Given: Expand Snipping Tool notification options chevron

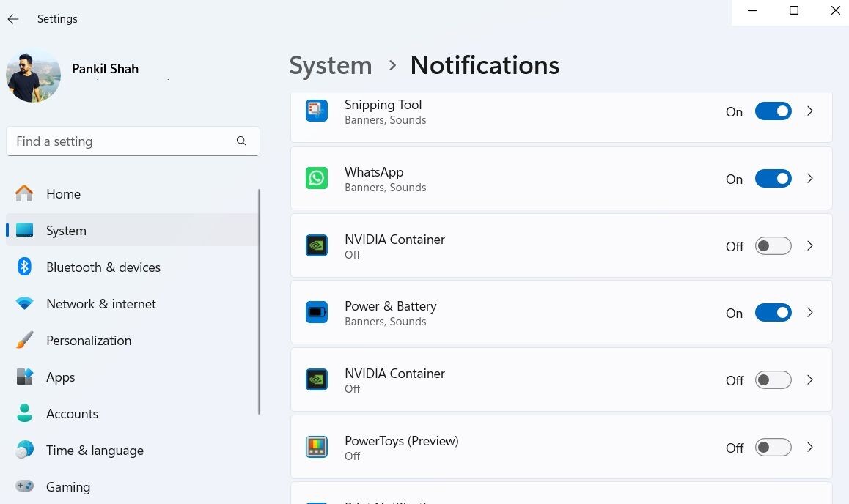Looking at the screenshot, I should click(x=810, y=111).
